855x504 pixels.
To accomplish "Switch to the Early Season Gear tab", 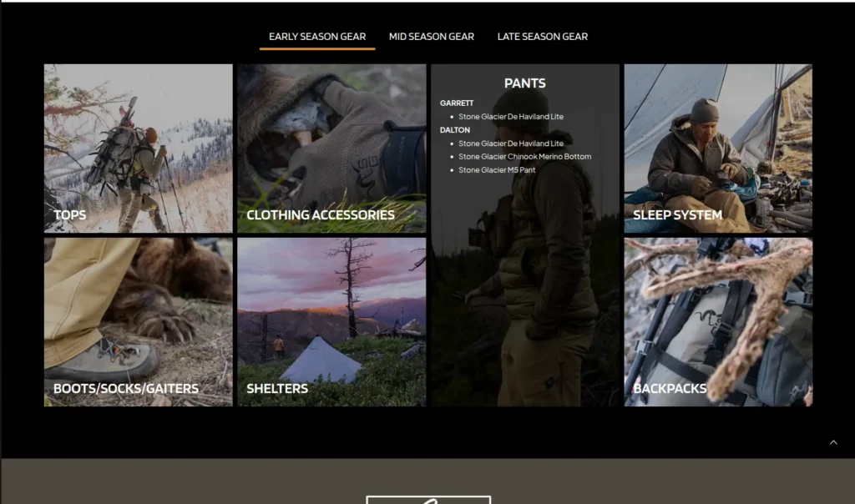I will [317, 37].
